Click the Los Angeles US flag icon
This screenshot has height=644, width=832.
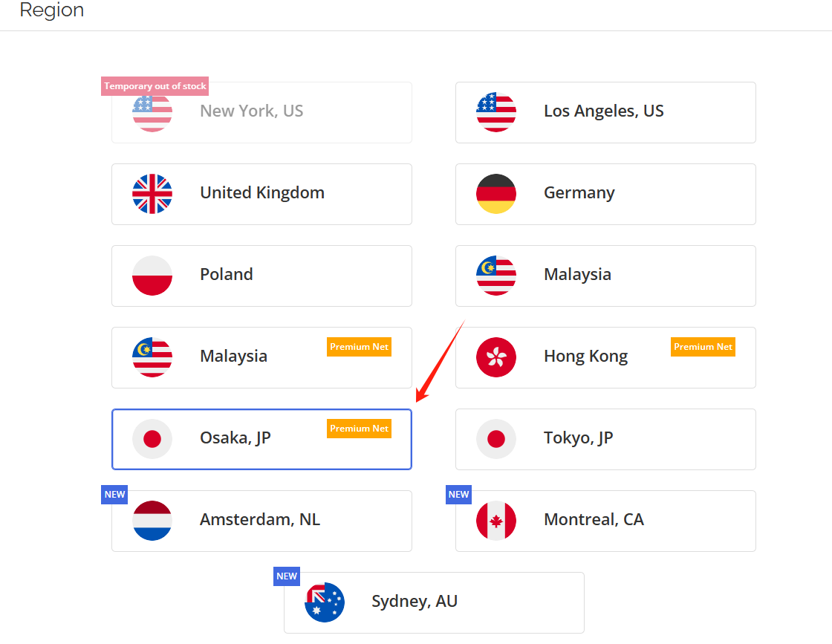click(496, 112)
